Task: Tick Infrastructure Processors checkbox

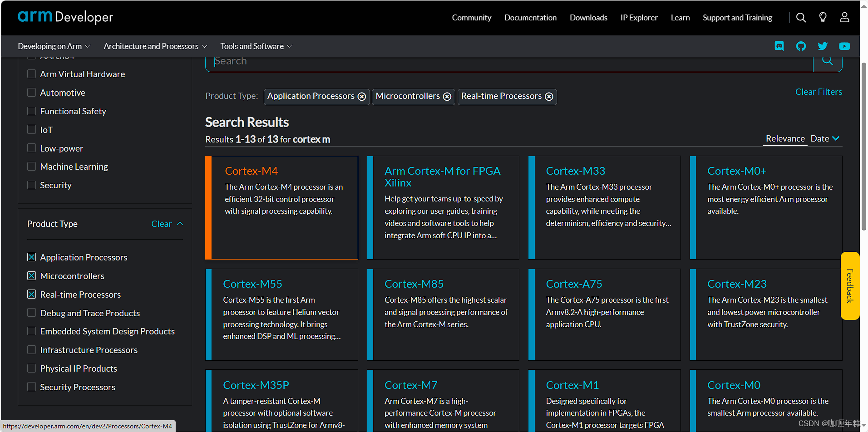Action: [x=31, y=350]
